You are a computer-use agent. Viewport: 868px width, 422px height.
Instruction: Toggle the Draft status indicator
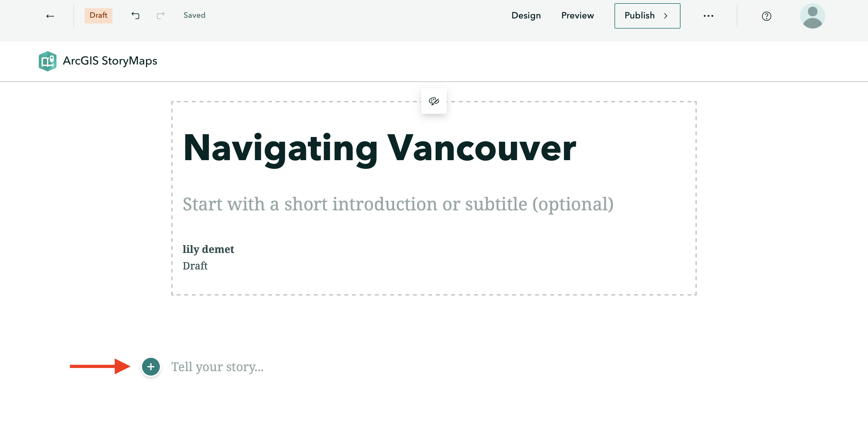point(98,15)
